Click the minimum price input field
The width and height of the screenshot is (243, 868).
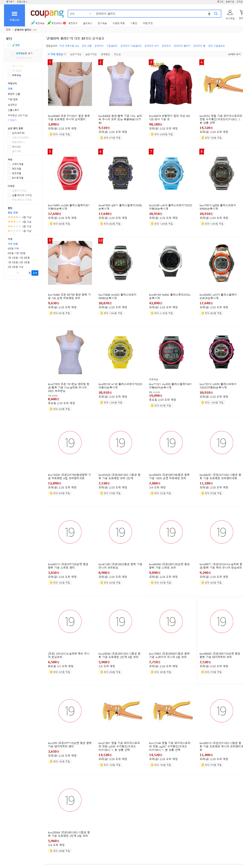(x=12, y=273)
